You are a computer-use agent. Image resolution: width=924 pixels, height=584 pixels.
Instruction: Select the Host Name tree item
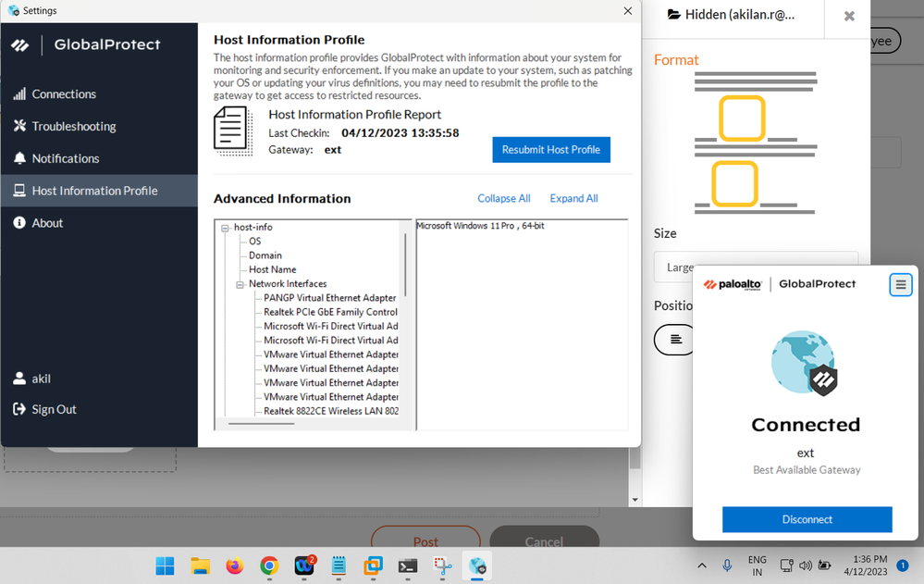[x=272, y=269]
